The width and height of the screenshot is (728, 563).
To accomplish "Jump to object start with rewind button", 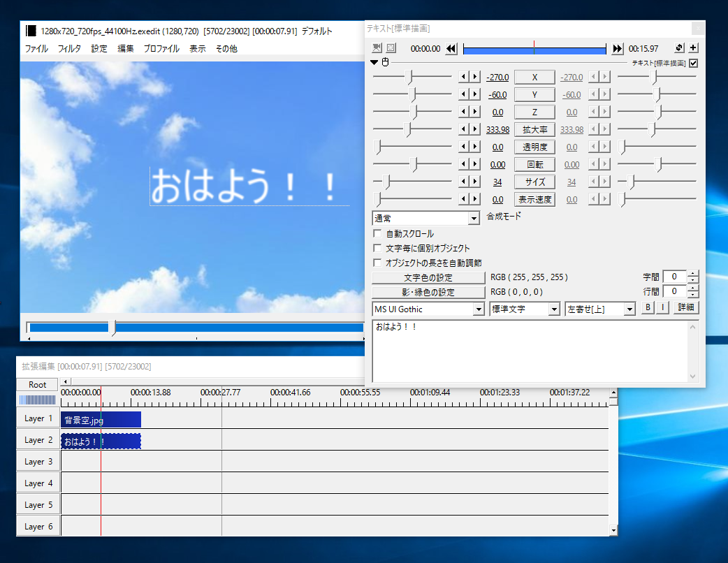I will tap(451, 48).
